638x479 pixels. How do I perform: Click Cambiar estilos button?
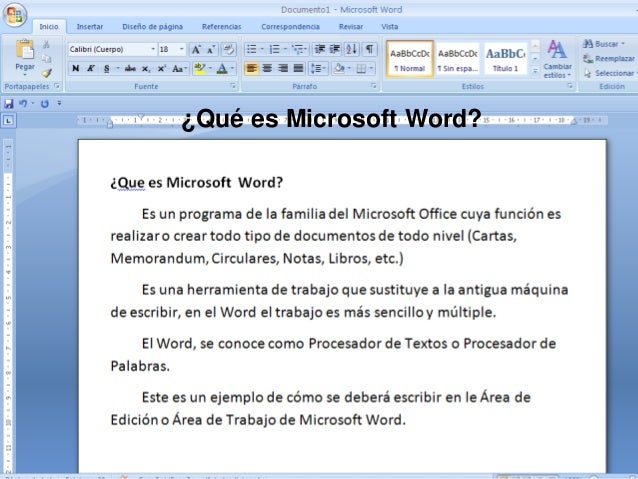[557, 59]
